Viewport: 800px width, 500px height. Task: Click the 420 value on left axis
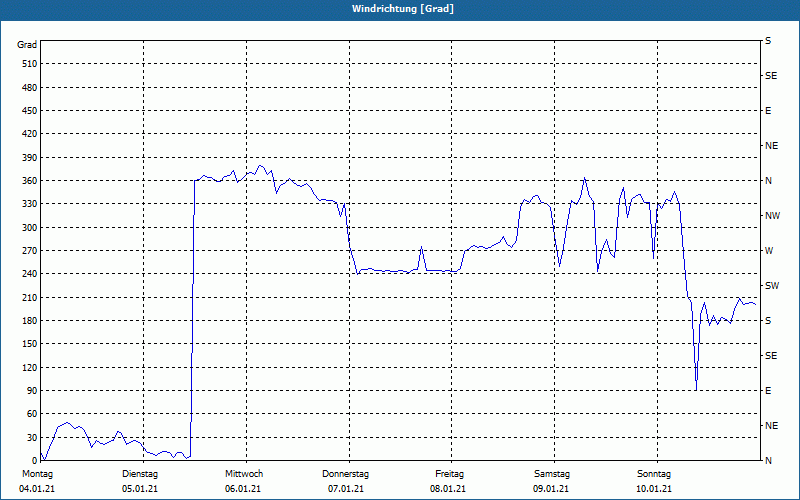tap(30, 134)
